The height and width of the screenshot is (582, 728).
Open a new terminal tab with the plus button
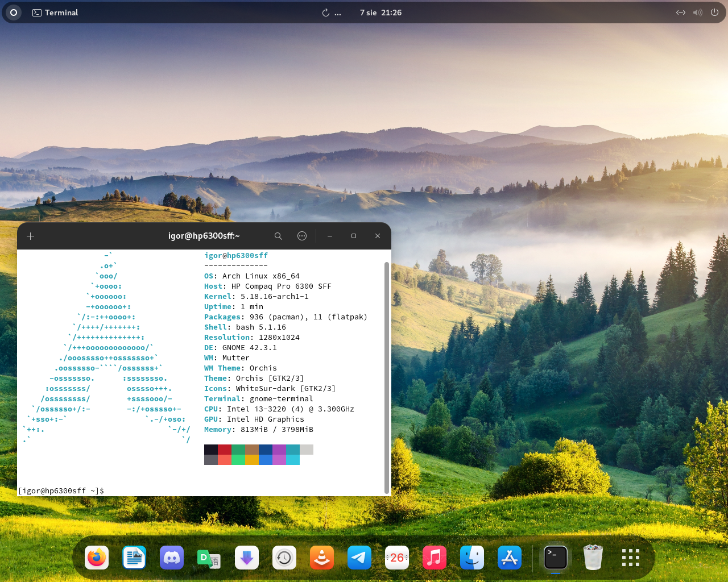(30, 236)
